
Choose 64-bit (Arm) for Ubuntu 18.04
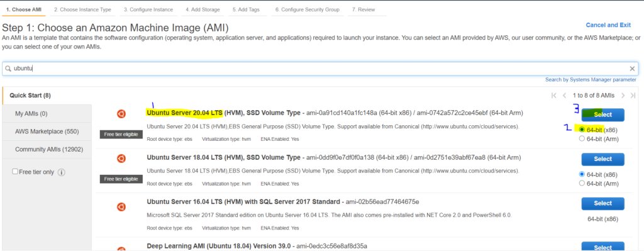coord(582,183)
